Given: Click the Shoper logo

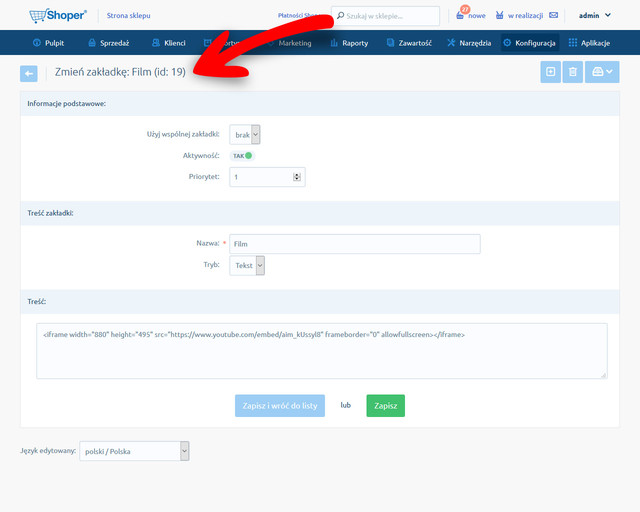Looking at the screenshot, I should pyautogui.click(x=58, y=15).
